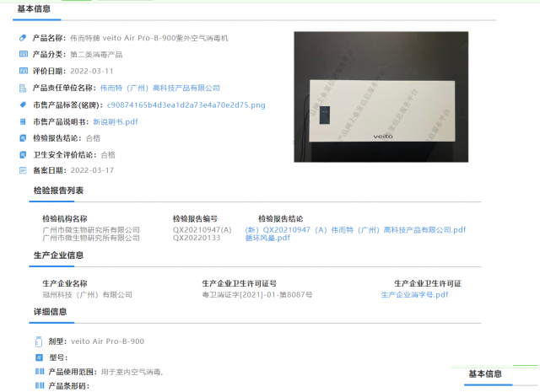Image resolution: width=540 pixels, height=392 pixels.
Task: Open 伟而特（广州）高科技产品有限公司 company link
Action: tap(159, 88)
